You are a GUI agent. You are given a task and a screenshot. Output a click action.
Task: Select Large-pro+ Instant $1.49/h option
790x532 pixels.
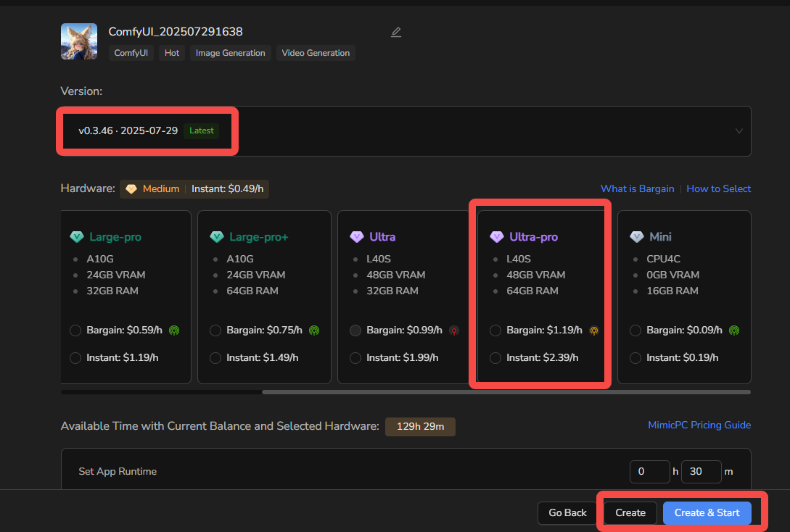tap(215, 358)
